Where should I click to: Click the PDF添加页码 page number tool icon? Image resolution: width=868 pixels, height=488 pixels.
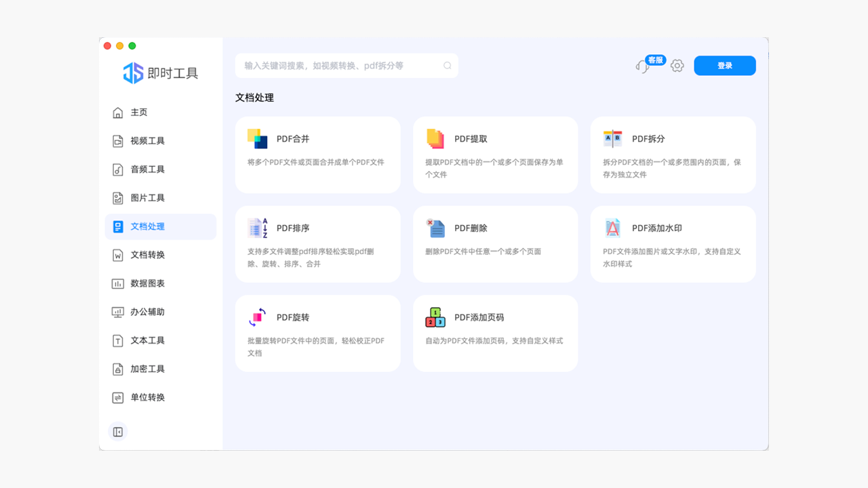point(434,317)
